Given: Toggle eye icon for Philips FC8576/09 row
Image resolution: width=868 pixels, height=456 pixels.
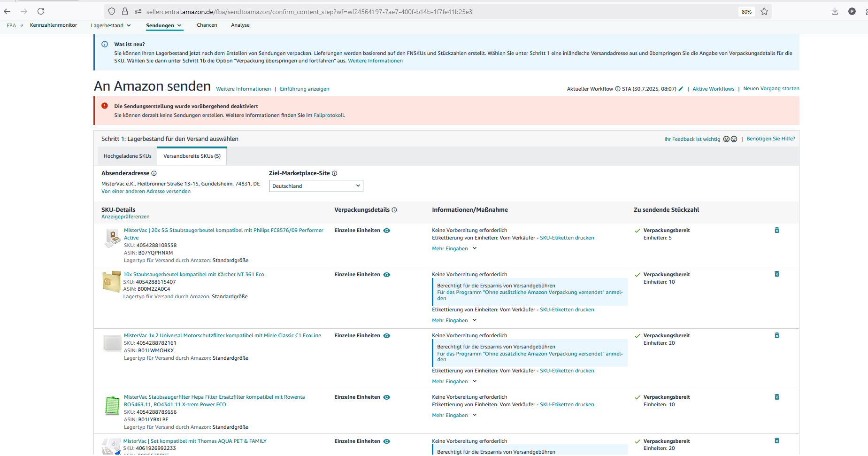Looking at the screenshot, I should 387,231.
